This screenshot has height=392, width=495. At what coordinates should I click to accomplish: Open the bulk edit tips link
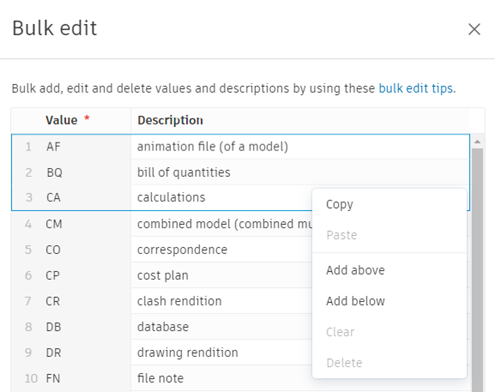[416, 89]
